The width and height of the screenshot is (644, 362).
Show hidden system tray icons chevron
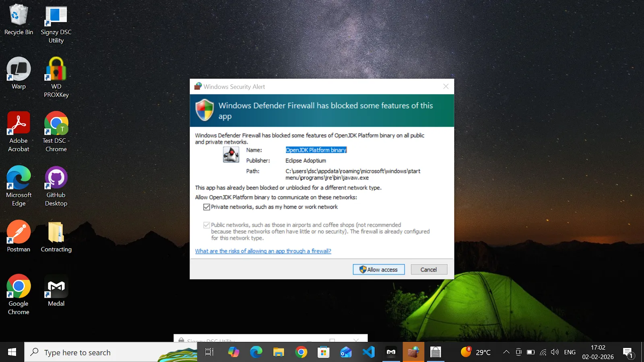506,352
